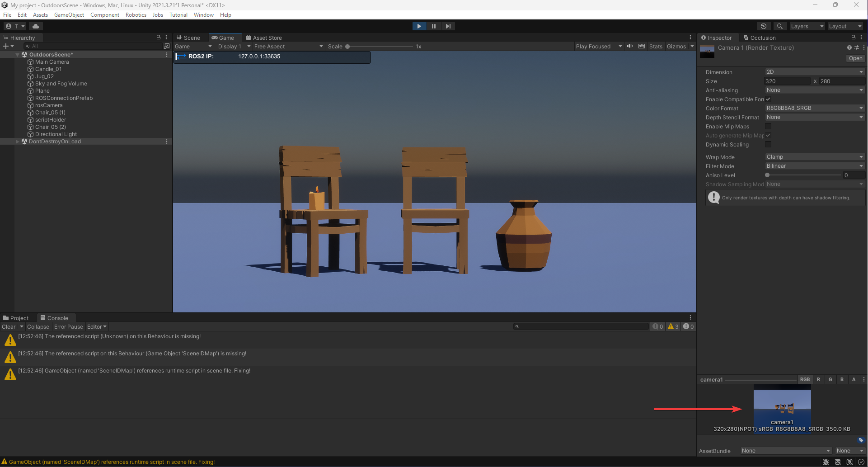This screenshot has width=868, height=467.
Task: Adjust the Aniso Level slider
Action: (803, 175)
